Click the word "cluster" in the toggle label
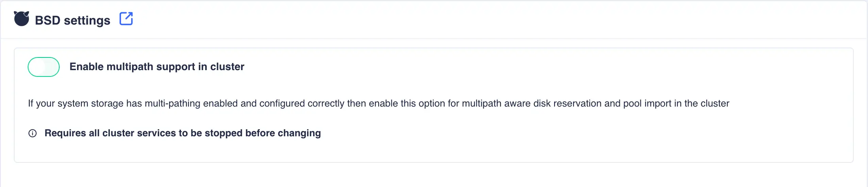Image resolution: width=868 pixels, height=187 pixels. 227,67
